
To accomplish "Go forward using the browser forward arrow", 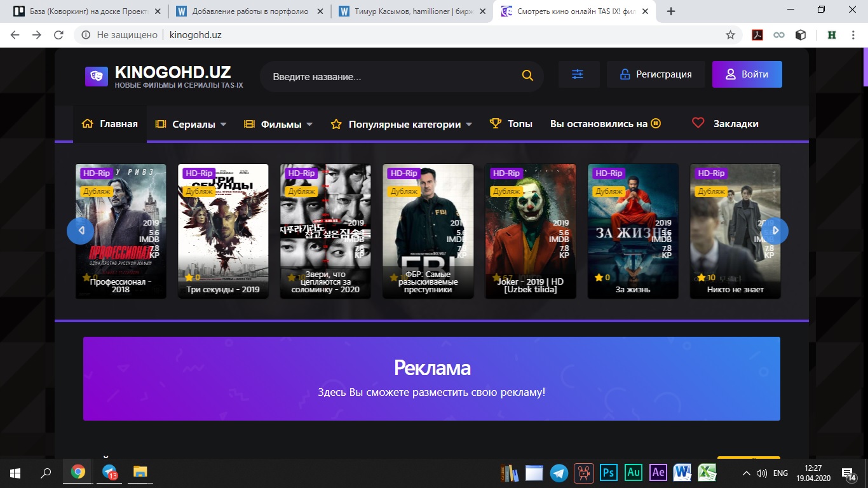I will click(37, 35).
